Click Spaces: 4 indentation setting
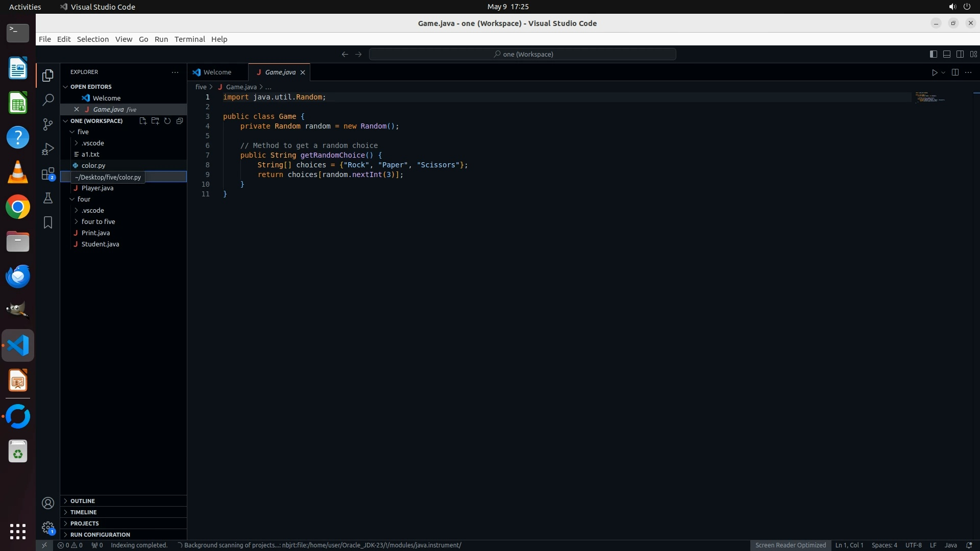Viewport: 980px width, 551px height. tap(884, 545)
